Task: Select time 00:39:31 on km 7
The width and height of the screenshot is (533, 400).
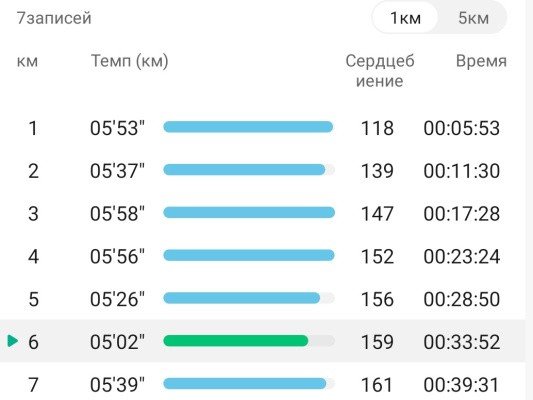Action: [x=462, y=385]
